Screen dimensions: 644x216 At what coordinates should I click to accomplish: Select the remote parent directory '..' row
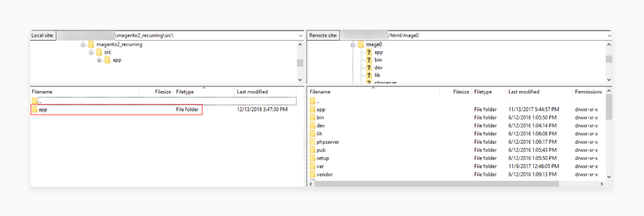(457, 101)
